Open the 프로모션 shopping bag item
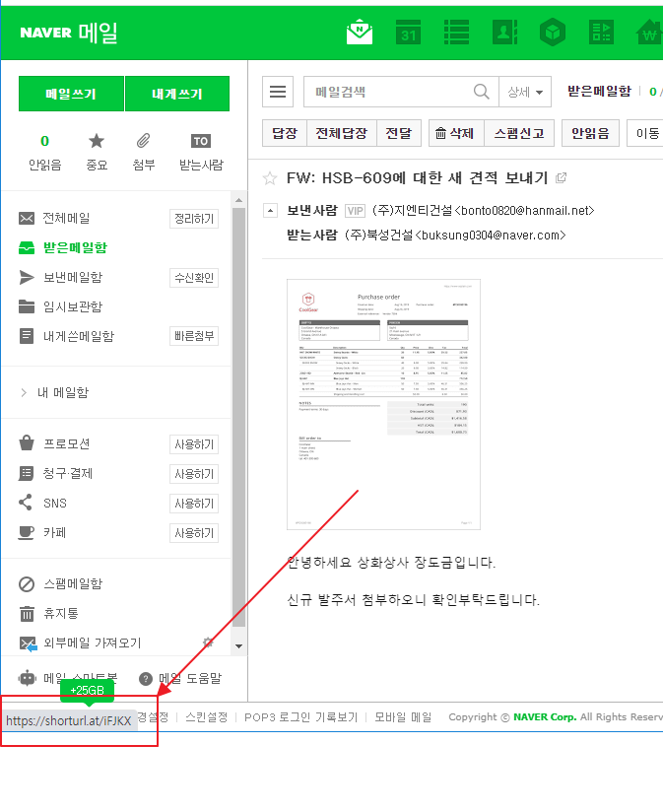 coord(66,443)
